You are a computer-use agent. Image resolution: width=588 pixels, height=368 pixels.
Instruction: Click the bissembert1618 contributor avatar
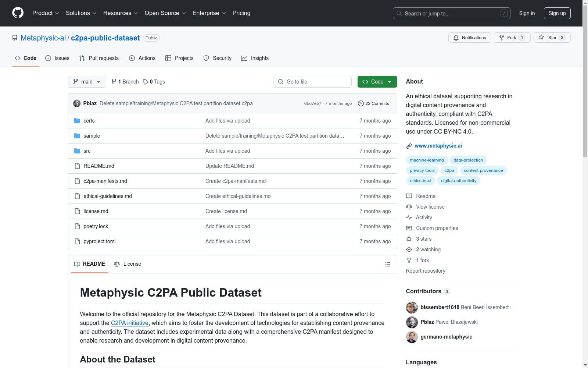[x=412, y=308]
